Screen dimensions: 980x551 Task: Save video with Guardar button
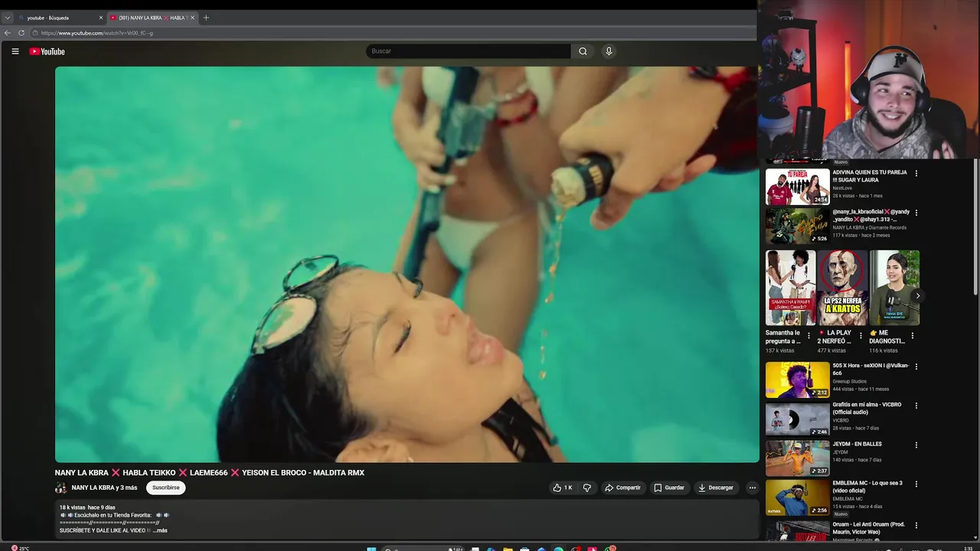[x=669, y=487]
